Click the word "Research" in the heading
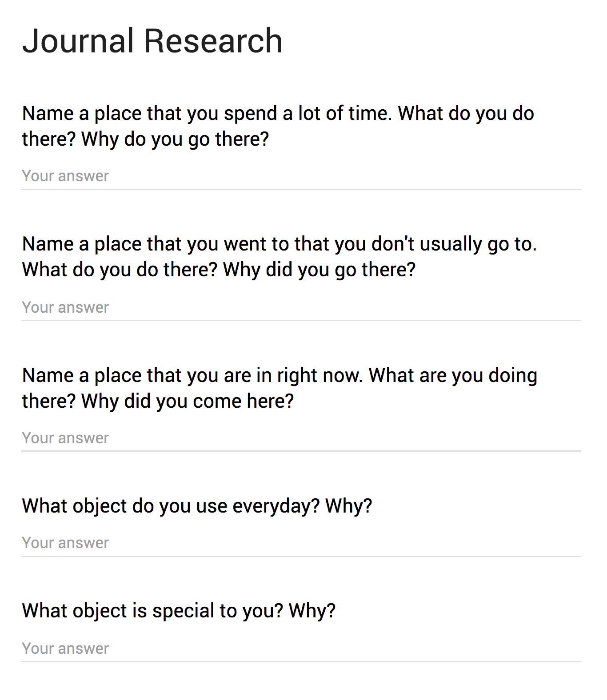Image resolution: width=607 pixels, height=700 pixels. 213,41
